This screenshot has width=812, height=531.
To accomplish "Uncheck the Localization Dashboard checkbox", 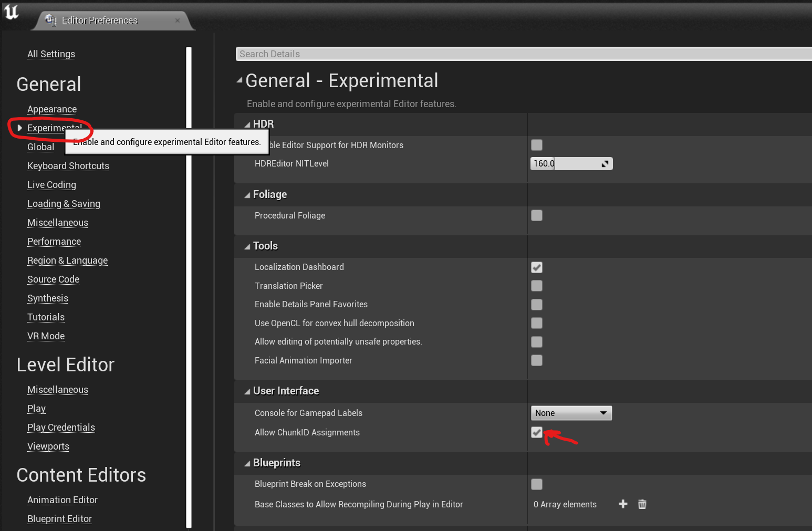I will tap(537, 267).
